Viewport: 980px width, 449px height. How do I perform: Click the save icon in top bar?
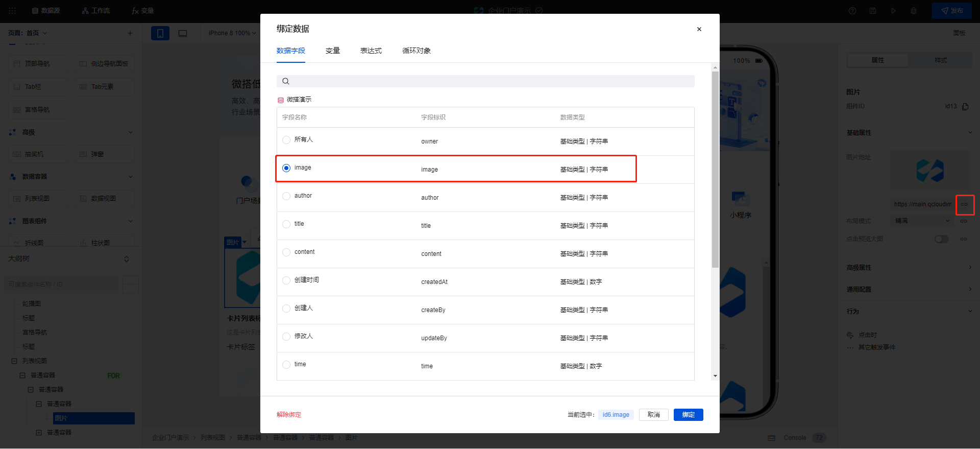[873, 11]
